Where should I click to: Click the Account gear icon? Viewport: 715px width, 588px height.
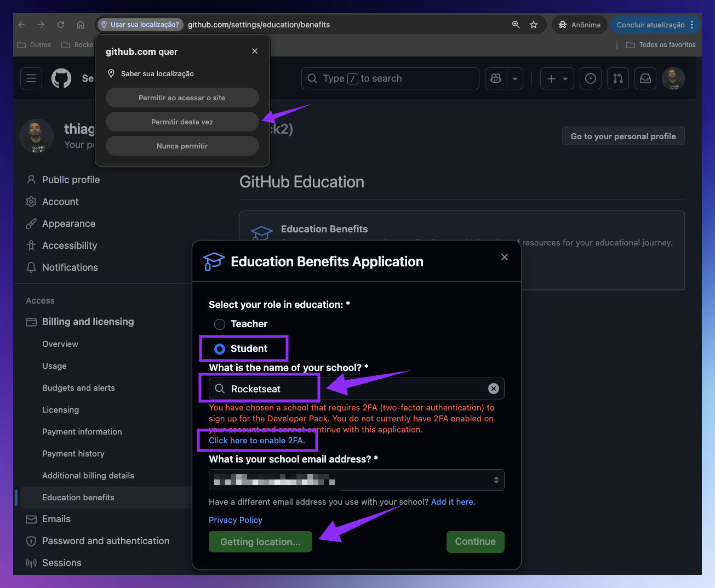coord(31,202)
